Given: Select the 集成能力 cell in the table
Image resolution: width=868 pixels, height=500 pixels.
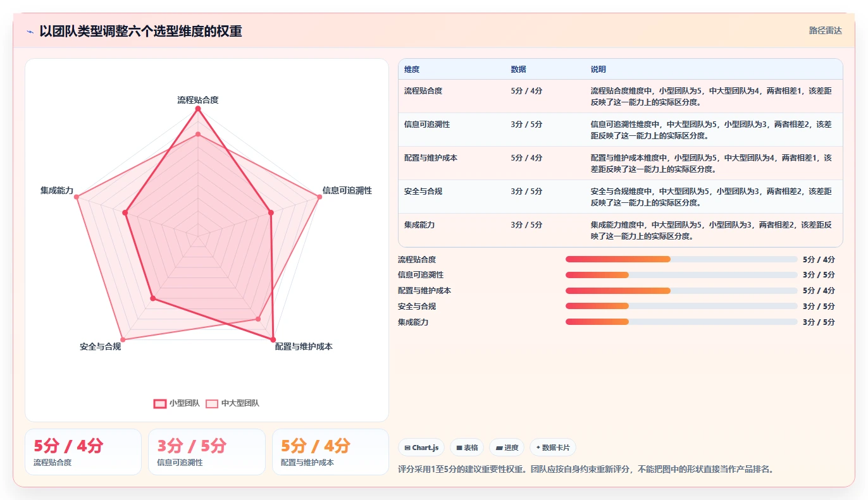Looking at the screenshot, I should click(x=452, y=230).
